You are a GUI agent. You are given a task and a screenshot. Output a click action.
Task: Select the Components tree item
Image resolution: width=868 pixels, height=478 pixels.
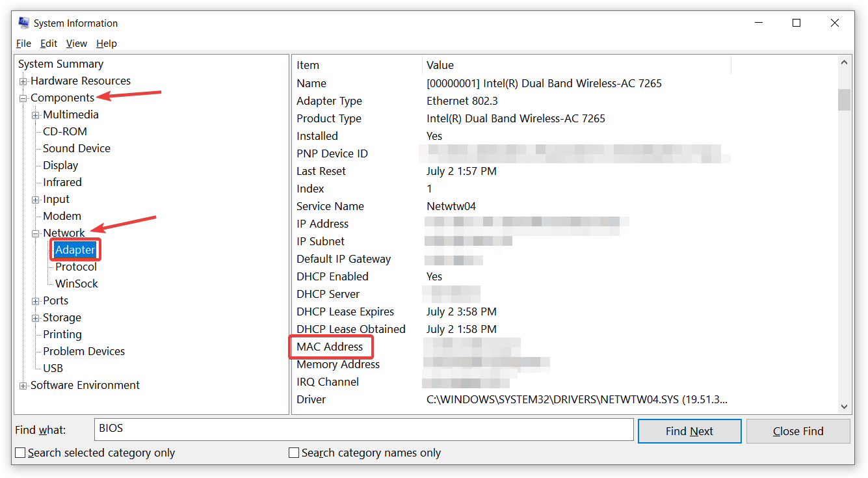(62, 98)
